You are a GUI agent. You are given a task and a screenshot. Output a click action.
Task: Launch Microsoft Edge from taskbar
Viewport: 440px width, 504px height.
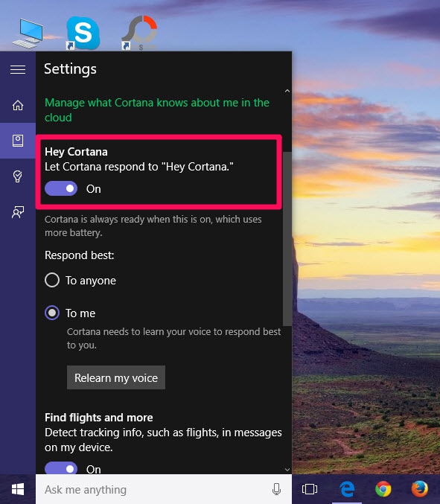click(x=347, y=489)
